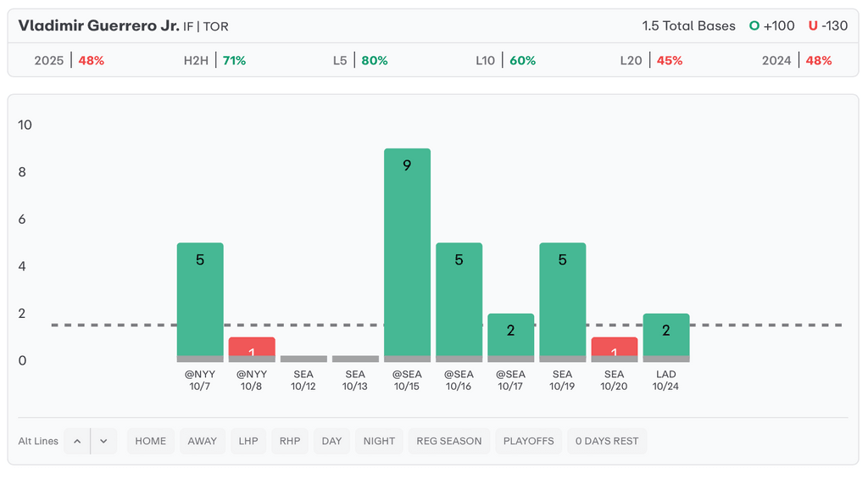Show PLAYOFFS games only

pyautogui.click(x=528, y=441)
